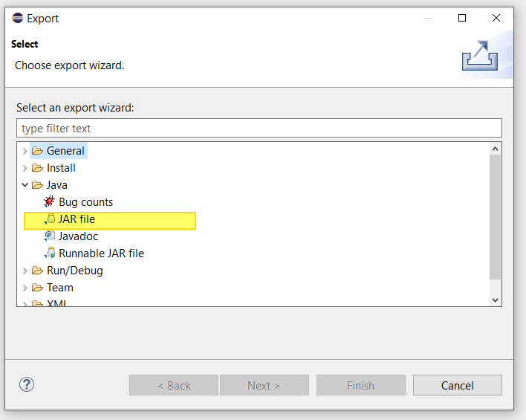Collapse the Java category
The image size is (526, 420).
click(25, 185)
